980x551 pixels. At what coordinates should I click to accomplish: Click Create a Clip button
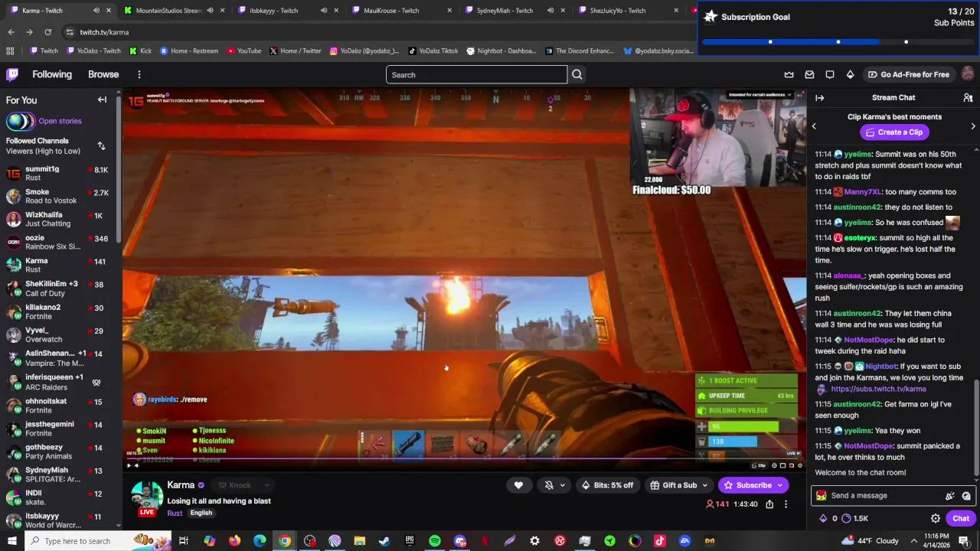coord(894,132)
